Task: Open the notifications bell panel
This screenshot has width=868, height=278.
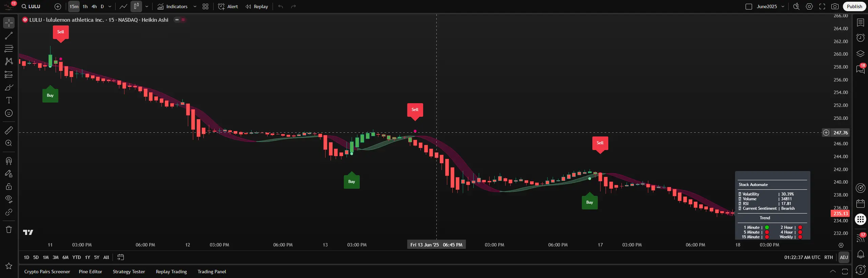Action: (x=861, y=254)
